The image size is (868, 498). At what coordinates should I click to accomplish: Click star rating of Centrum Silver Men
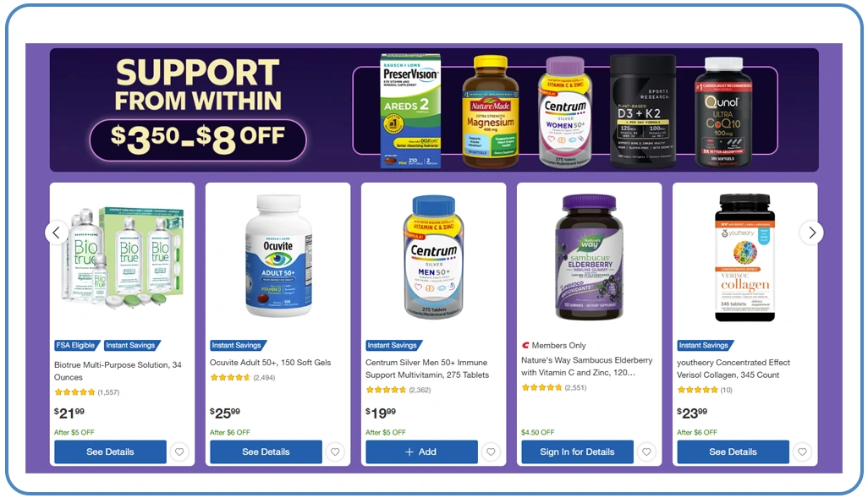pos(386,390)
